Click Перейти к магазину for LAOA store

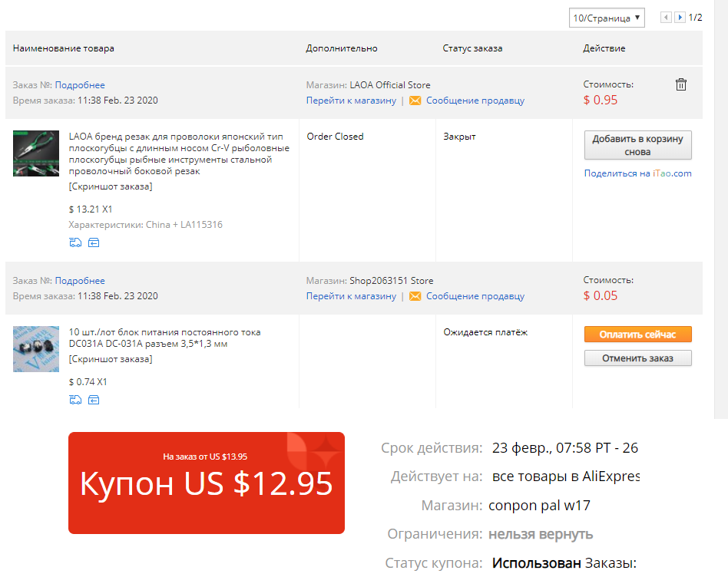[x=351, y=101]
